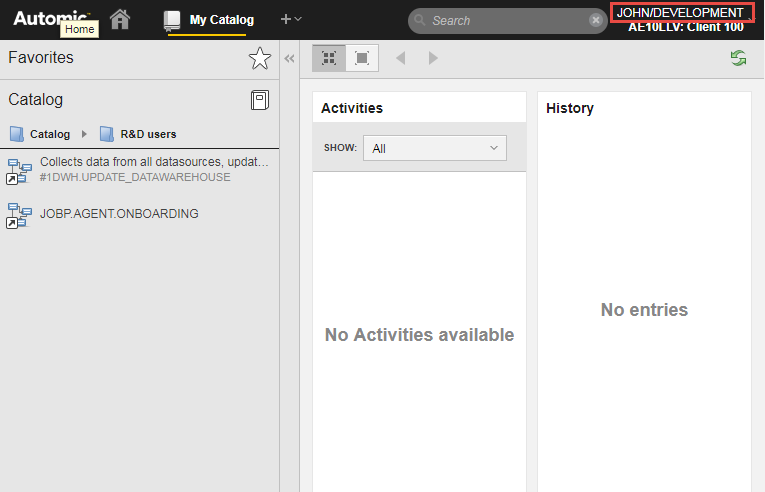Image resolution: width=765 pixels, height=492 pixels.
Task: Click the Activities panel header
Action: [x=352, y=108]
